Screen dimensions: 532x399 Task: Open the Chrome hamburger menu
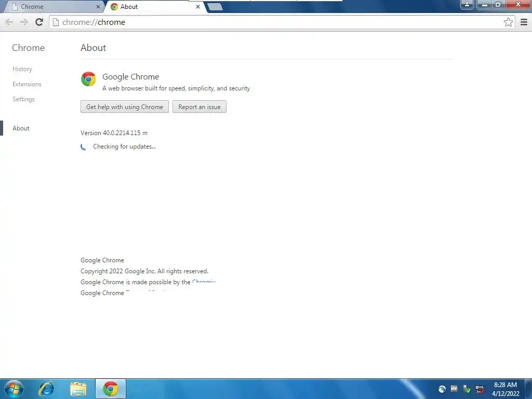point(524,22)
